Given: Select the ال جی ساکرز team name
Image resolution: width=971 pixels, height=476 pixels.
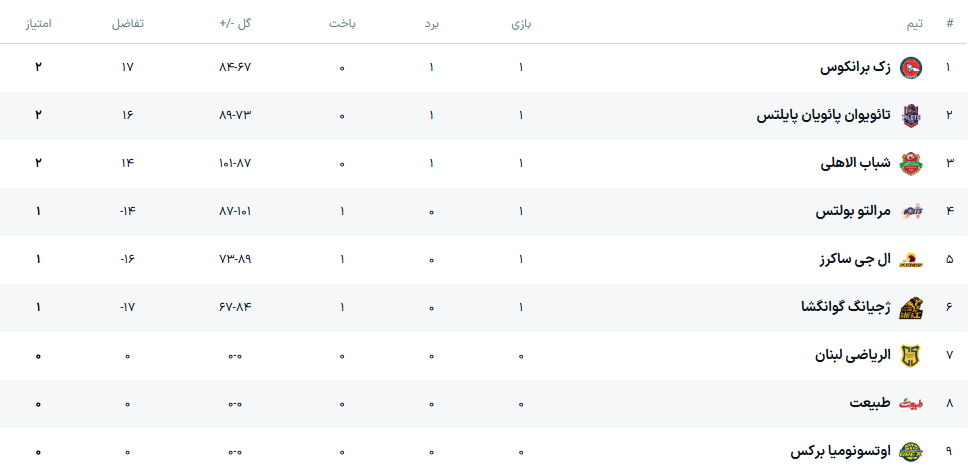Looking at the screenshot, I should pyautogui.click(x=855, y=260).
